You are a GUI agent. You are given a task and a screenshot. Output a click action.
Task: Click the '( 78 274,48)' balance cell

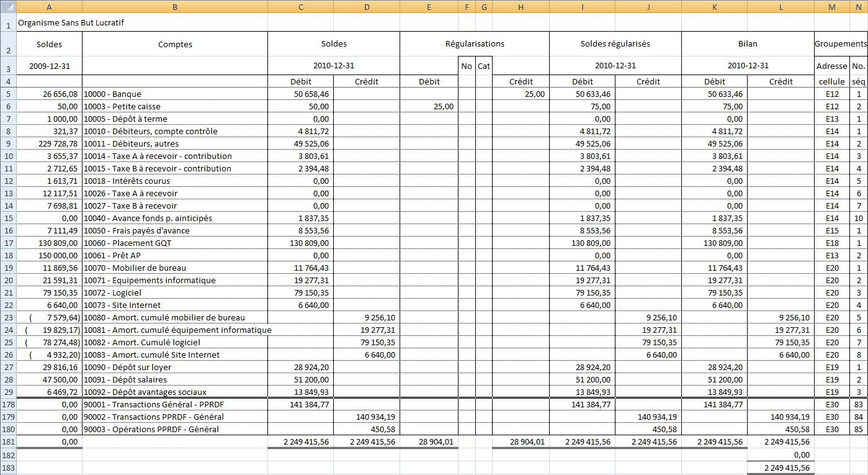pyautogui.click(x=49, y=342)
